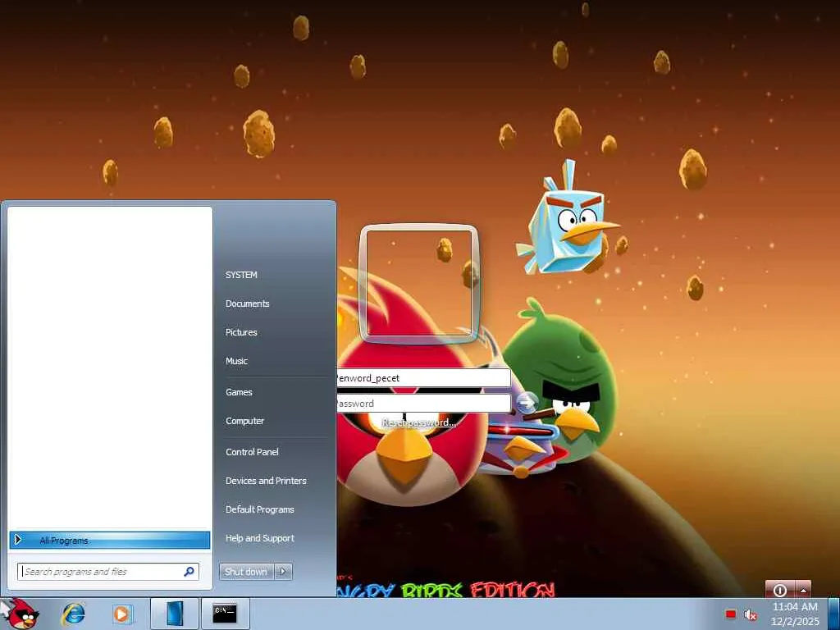This screenshot has height=630, width=840.
Task: Open Default Programs from the Start menu
Action: pos(260,509)
